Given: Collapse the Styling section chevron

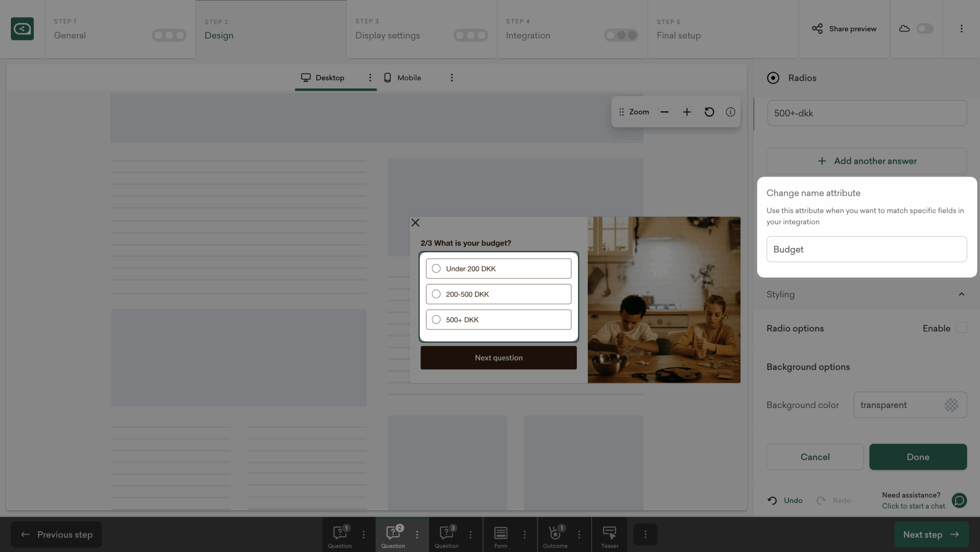Looking at the screenshot, I should tap(961, 294).
